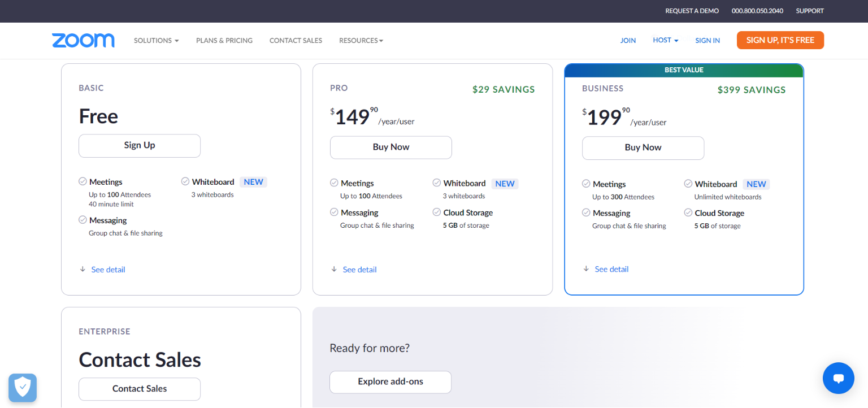
Task: Open the chat bubble widget
Action: 838,378
